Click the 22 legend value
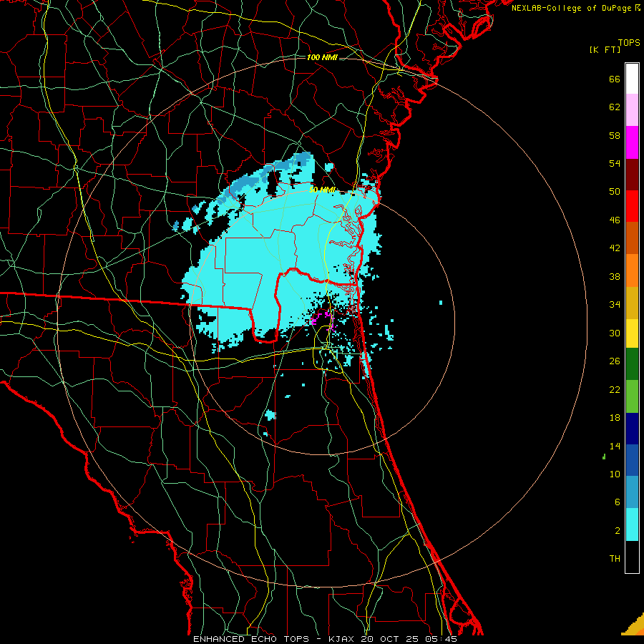 [x=615, y=390]
